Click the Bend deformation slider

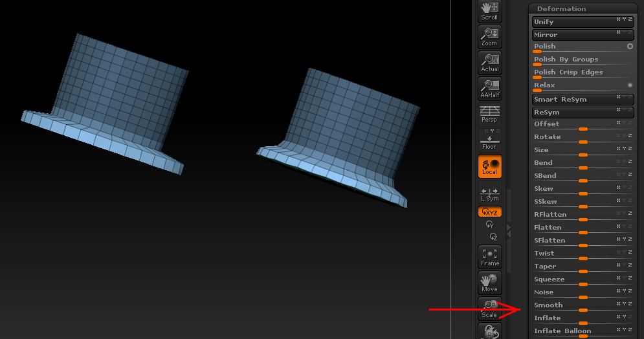(x=583, y=164)
